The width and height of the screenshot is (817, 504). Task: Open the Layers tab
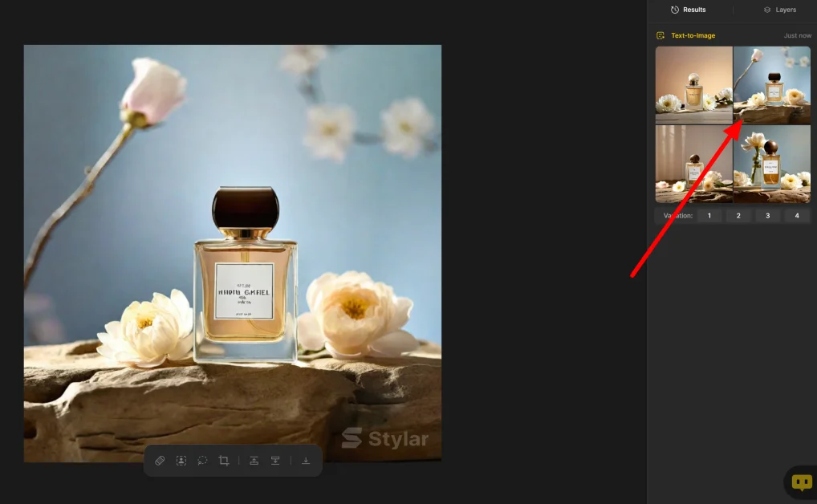point(779,10)
